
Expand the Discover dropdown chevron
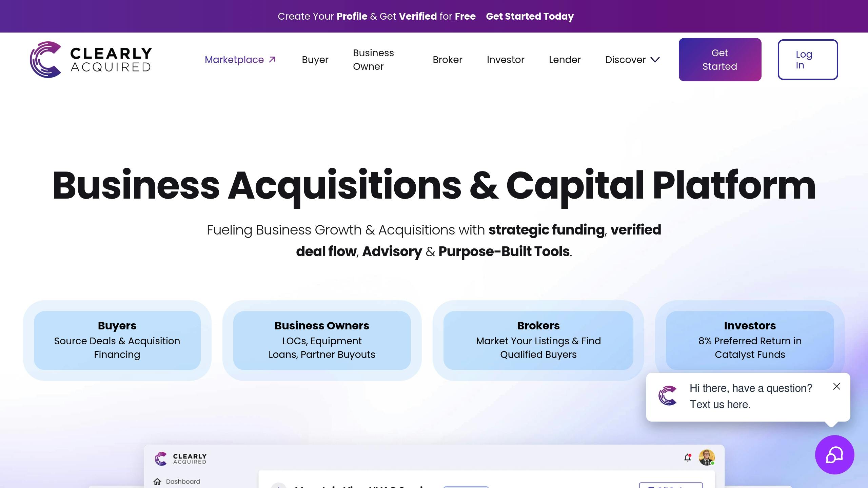tap(655, 60)
